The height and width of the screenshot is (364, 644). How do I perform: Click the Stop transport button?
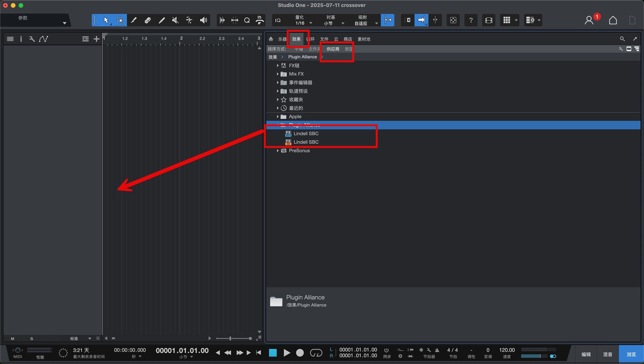(x=273, y=353)
